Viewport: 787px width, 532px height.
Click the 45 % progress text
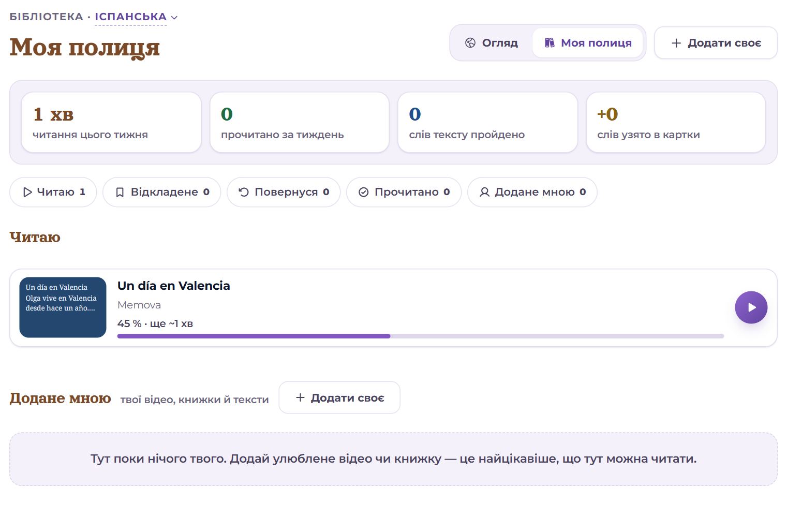[x=155, y=323]
